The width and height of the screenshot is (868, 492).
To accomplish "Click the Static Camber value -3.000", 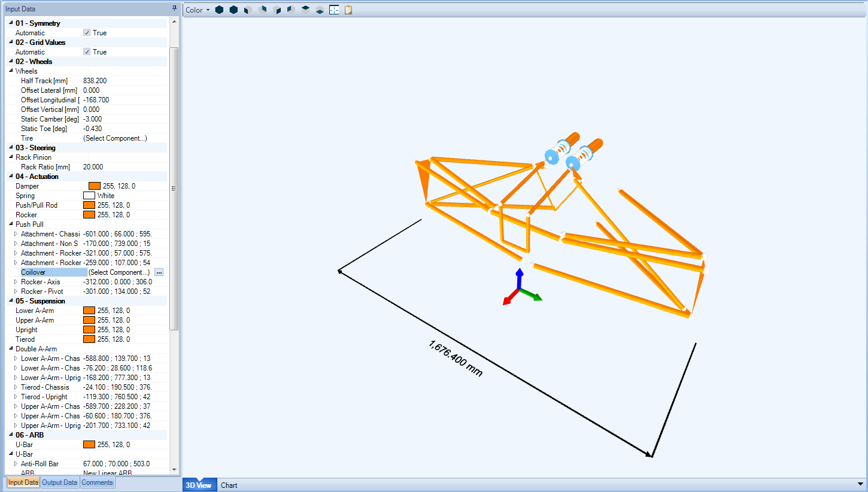I will (x=93, y=119).
